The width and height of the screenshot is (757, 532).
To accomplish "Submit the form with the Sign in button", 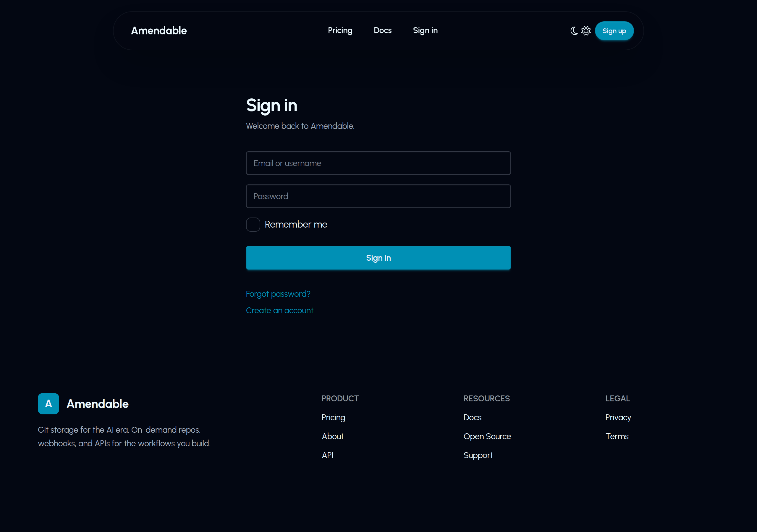I will 378,258.
